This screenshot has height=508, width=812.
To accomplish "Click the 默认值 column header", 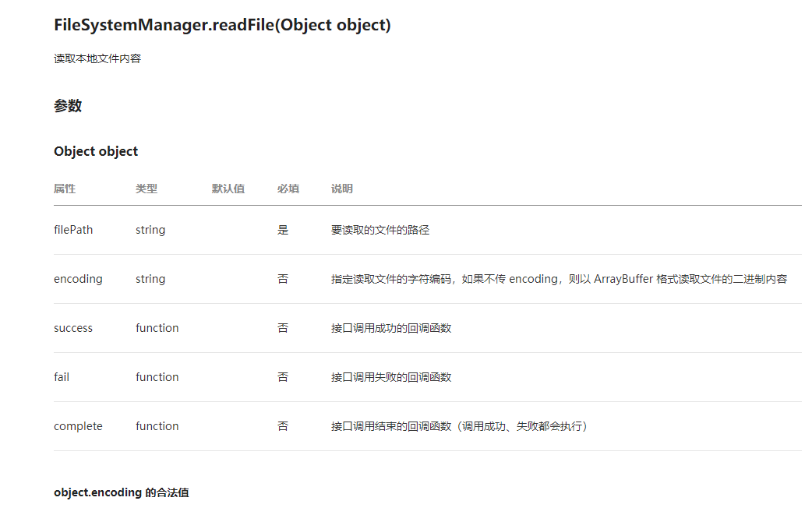I will coord(228,189).
